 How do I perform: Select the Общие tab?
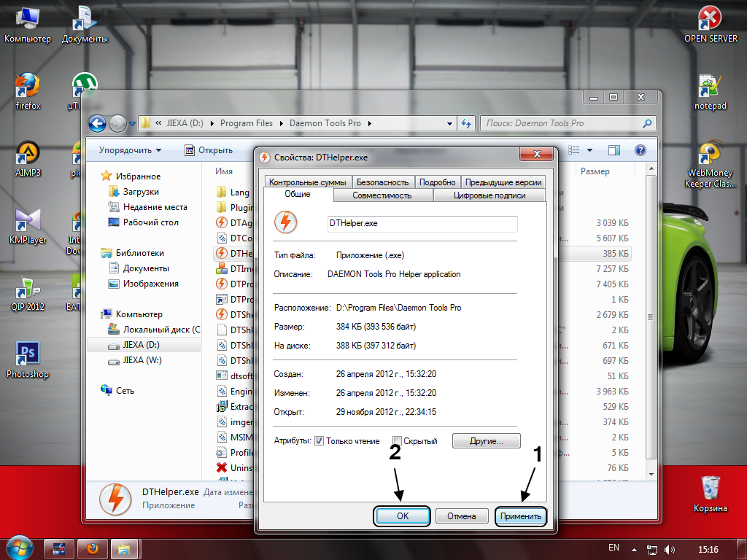298,194
